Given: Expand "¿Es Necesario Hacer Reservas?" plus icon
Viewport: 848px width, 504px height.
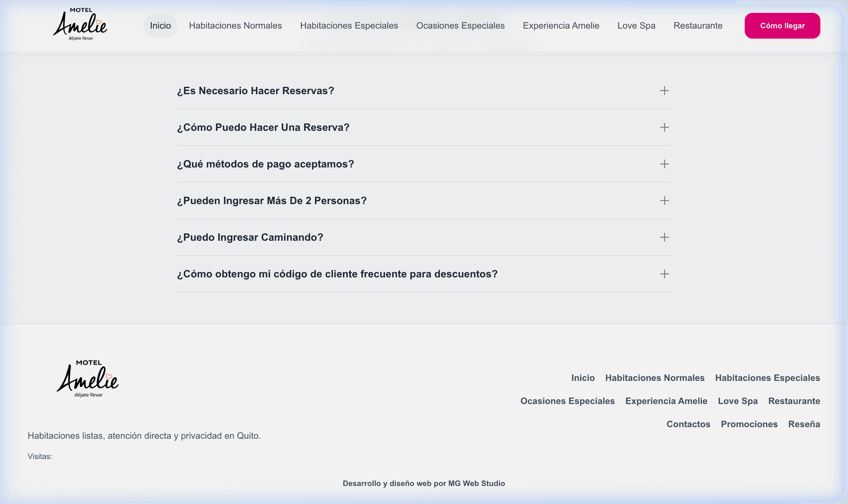Looking at the screenshot, I should (x=664, y=91).
